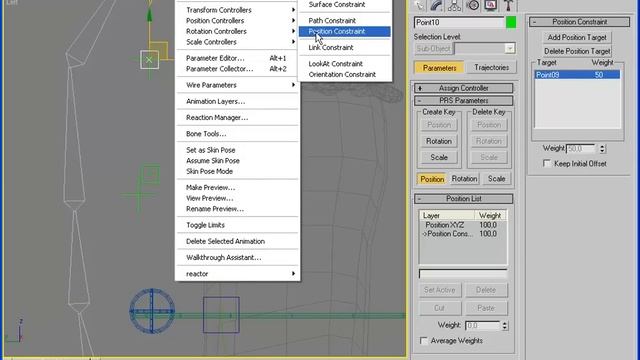Click the Delete button in Position List
Image resolution: width=640 pixels, height=360 pixels.
click(486, 290)
